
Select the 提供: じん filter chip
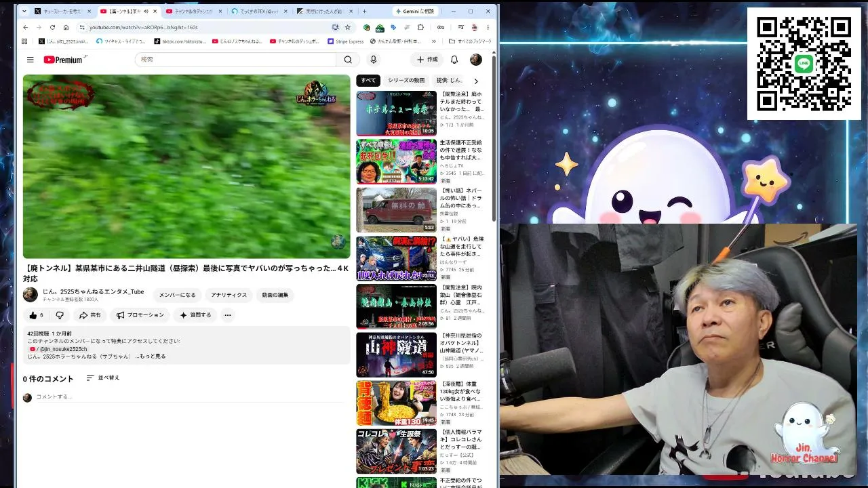450,81
